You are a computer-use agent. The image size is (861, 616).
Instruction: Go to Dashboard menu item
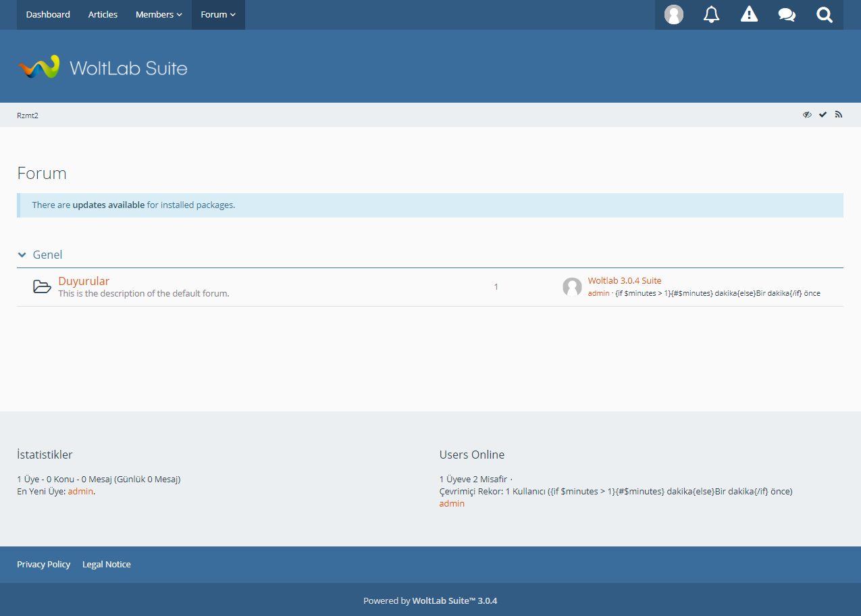pos(48,15)
